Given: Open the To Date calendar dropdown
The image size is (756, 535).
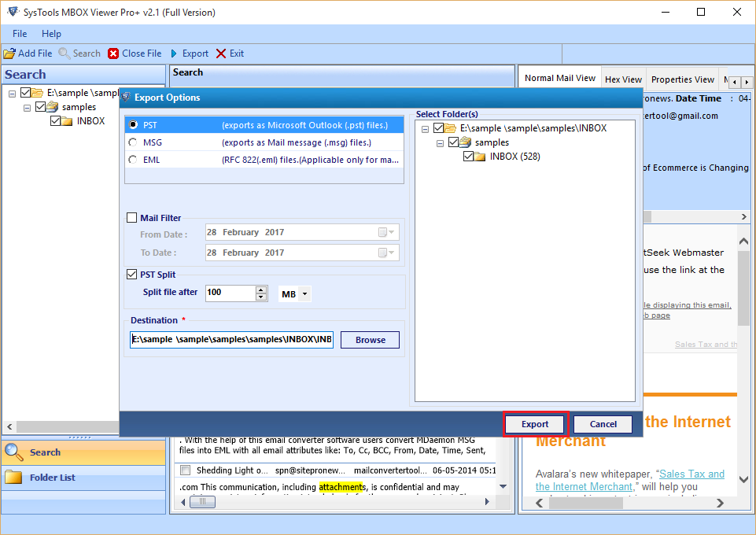Looking at the screenshot, I should 387,253.
